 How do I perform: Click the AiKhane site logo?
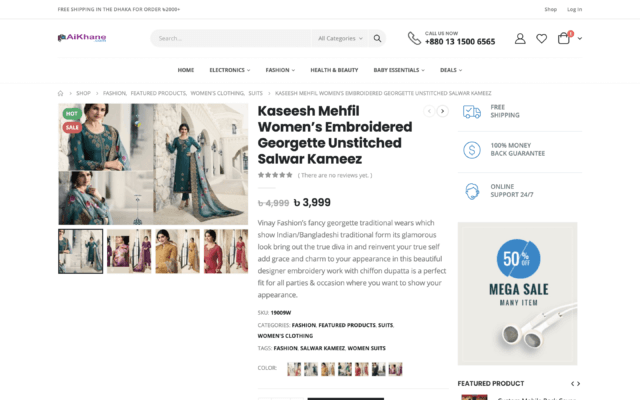pyautogui.click(x=82, y=38)
